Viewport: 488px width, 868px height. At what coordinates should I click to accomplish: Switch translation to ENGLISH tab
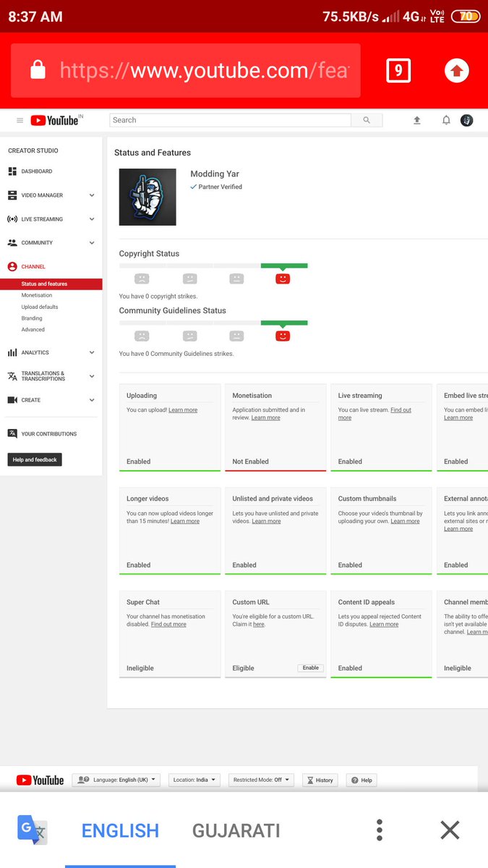(x=120, y=830)
